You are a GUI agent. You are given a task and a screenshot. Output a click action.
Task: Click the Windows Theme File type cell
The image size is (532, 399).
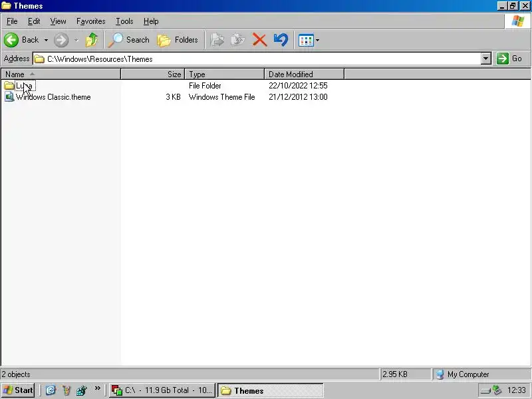tap(222, 97)
